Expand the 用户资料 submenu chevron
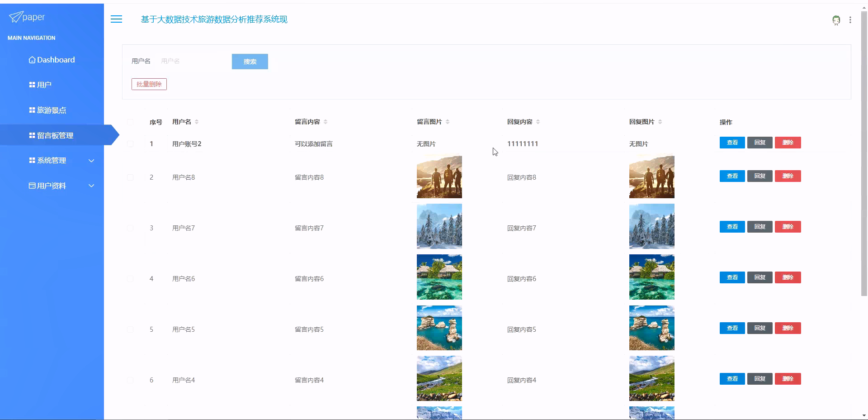This screenshot has width=868, height=420. [x=92, y=186]
